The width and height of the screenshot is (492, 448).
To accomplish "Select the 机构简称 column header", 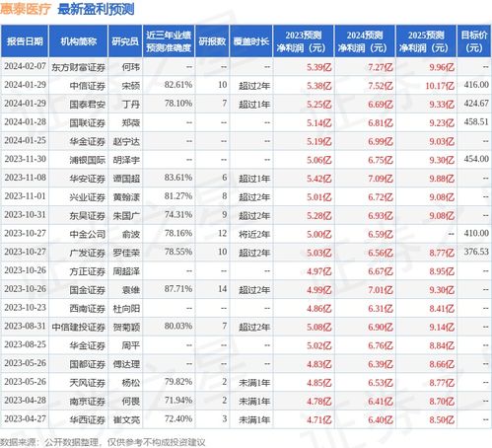I will tap(78, 41).
